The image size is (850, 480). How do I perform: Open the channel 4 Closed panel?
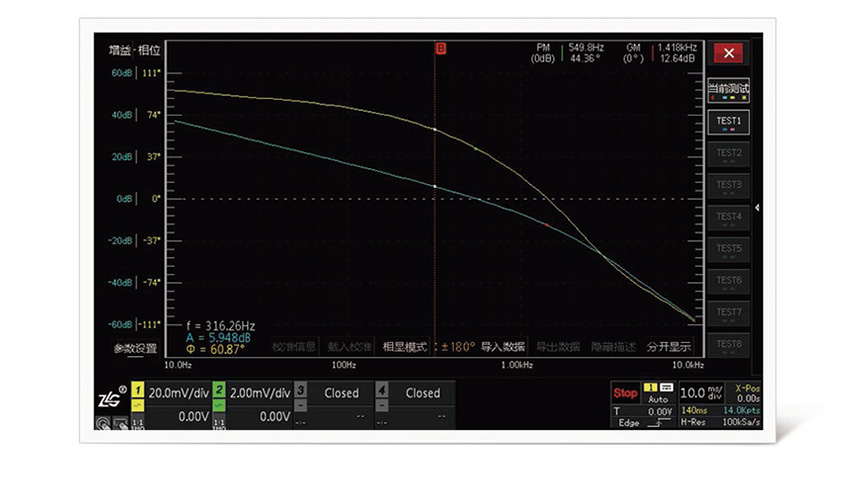click(x=422, y=393)
